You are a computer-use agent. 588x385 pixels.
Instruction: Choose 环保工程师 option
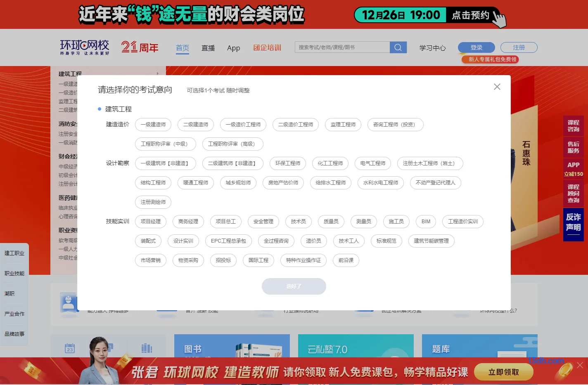tap(288, 163)
